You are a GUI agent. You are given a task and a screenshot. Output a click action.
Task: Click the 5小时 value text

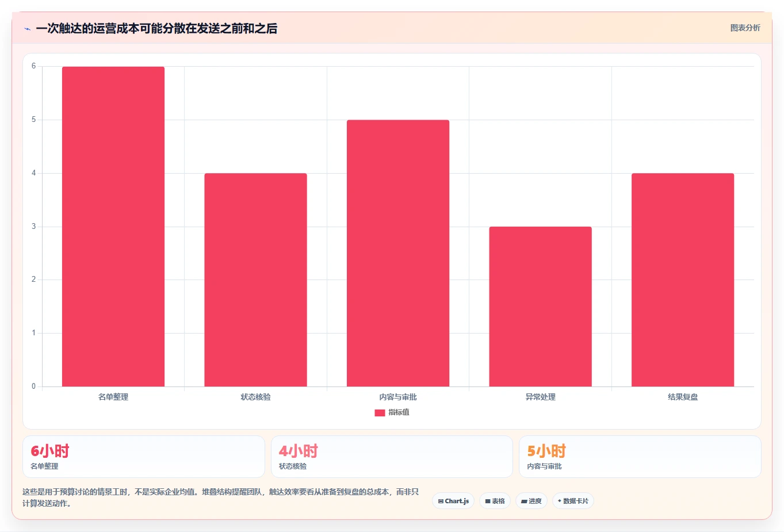546,451
